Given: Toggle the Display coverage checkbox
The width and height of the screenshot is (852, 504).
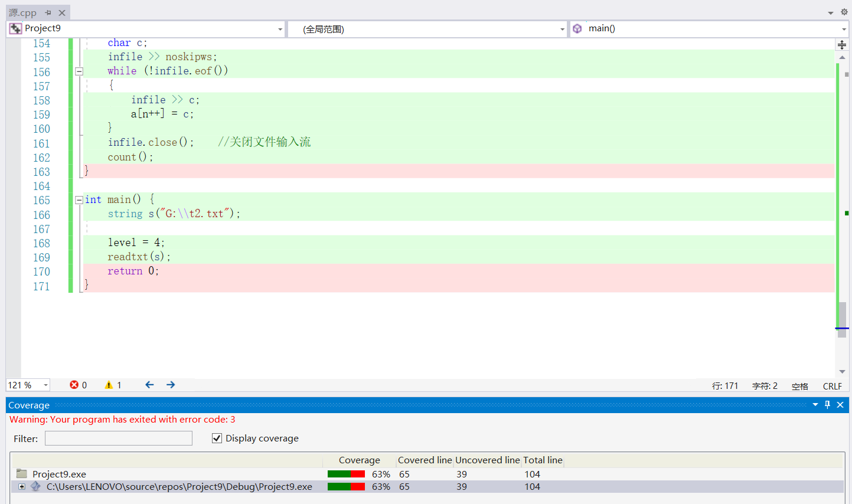Looking at the screenshot, I should pos(217,438).
